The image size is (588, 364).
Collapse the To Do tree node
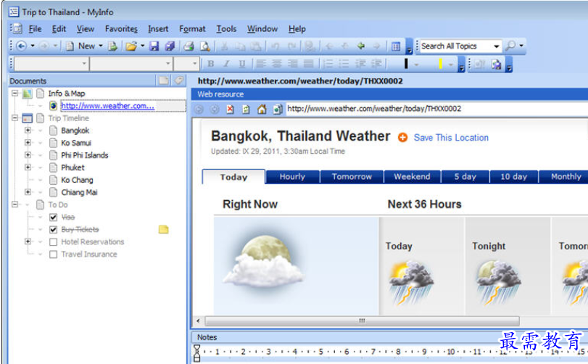click(x=15, y=204)
